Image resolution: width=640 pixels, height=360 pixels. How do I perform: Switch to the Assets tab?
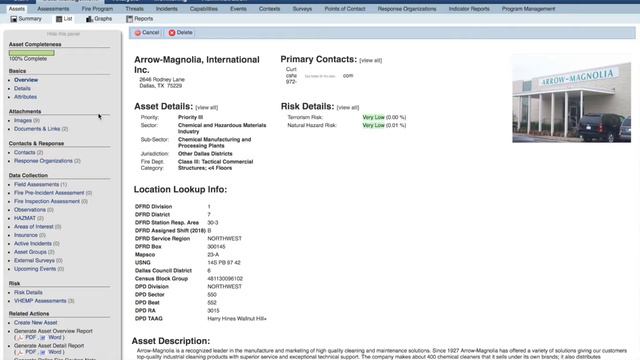coord(17,9)
